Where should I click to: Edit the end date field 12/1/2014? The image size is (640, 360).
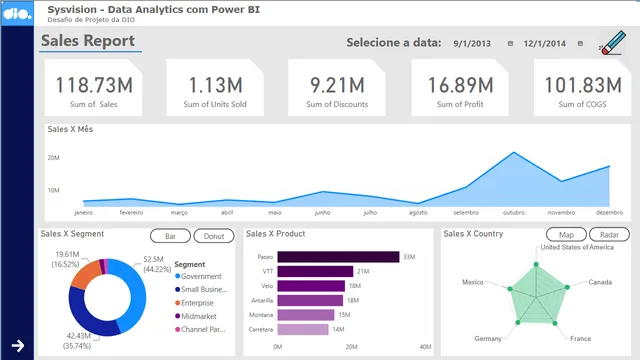[x=544, y=44]
